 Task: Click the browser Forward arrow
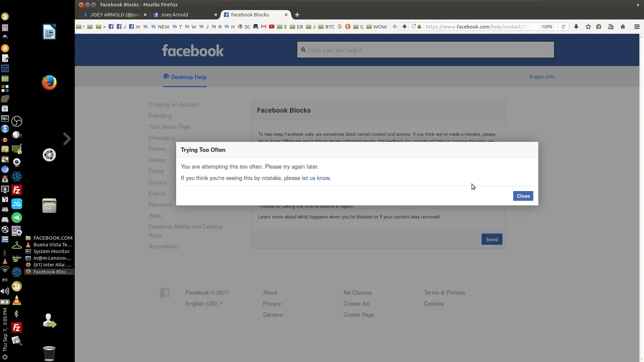tap(404, 27)
